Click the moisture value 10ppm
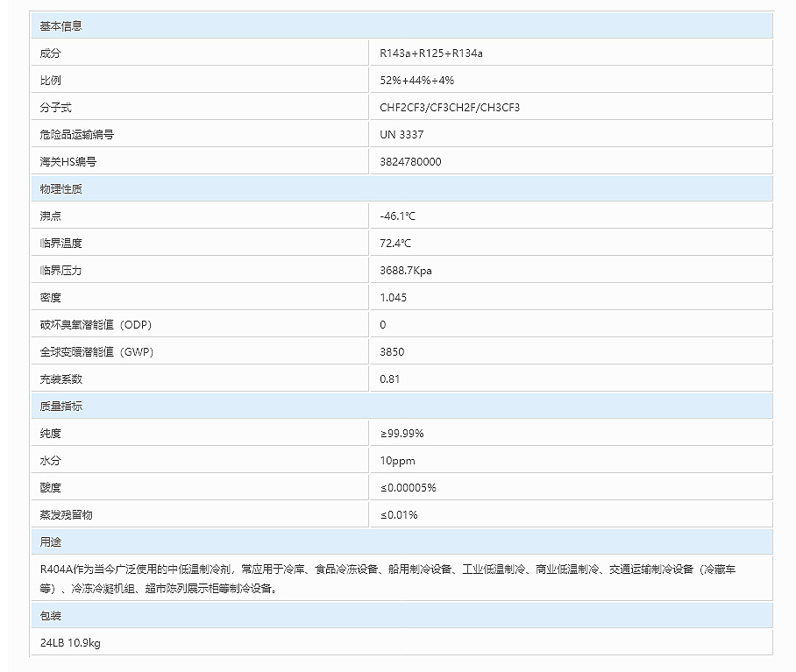Viewport: 796px width, 672px height. (x=397, y=461)
